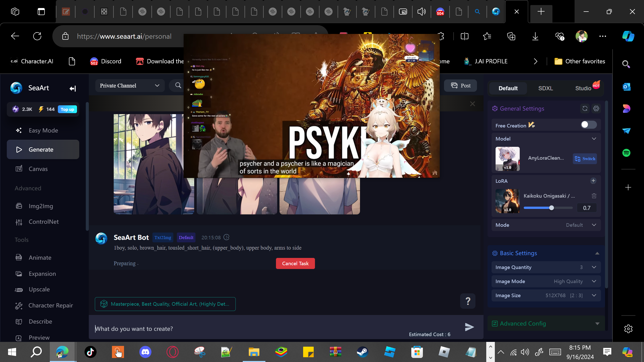The height and width of the screenshot is (362, 644).
Task: Select the Generate menu item
Action: [43, 150]
